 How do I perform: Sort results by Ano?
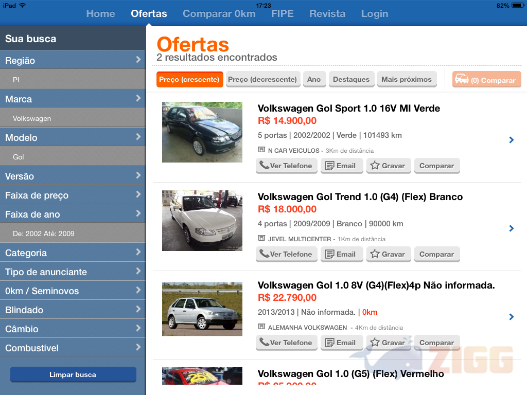pyautogui.click(x=314, y=80)
